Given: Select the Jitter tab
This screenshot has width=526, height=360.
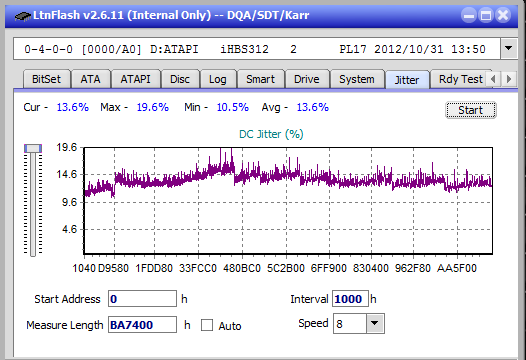Looking at the screenshot, I should [407, 80].
